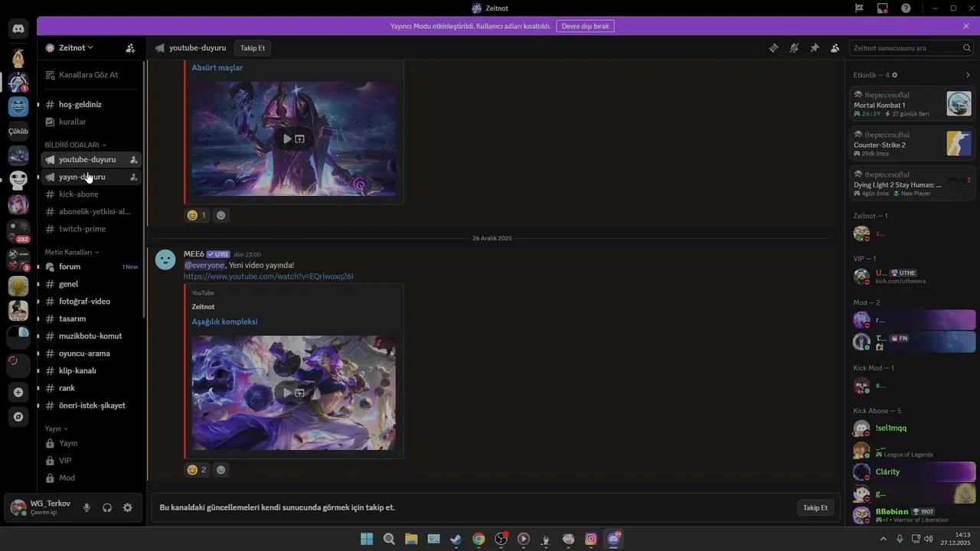Open Windows Start menu

pos(367,539)
